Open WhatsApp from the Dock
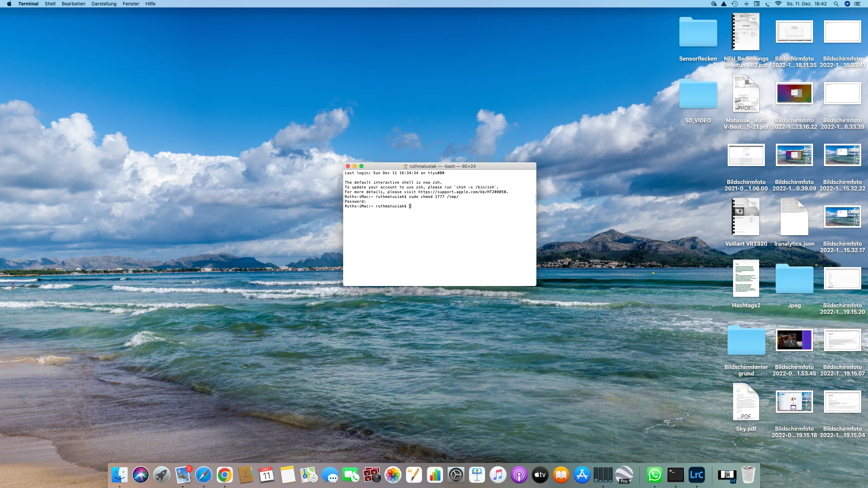The image size is (868, 488). point(654,475)
